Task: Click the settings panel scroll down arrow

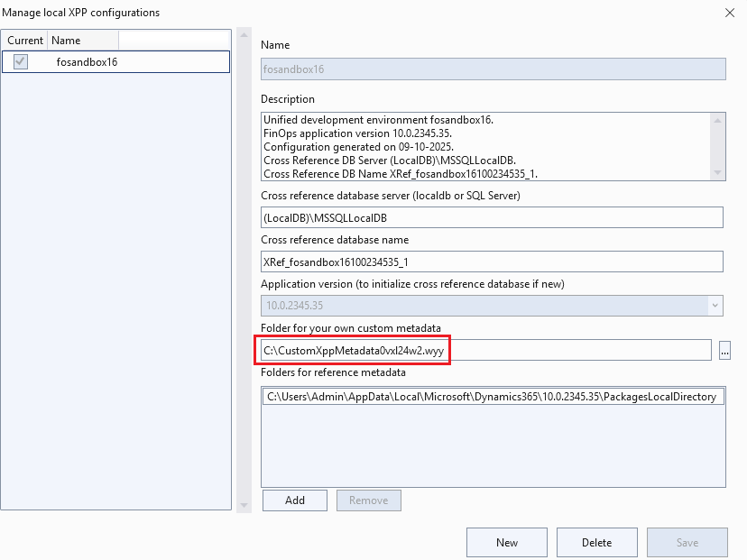Action: [243, 505]
